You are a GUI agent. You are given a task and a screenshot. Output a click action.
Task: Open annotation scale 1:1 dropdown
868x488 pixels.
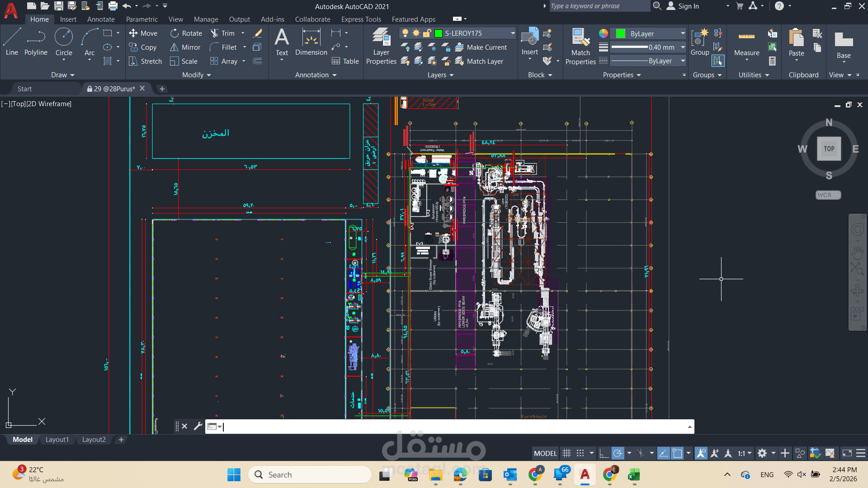(x=745, y=453)
